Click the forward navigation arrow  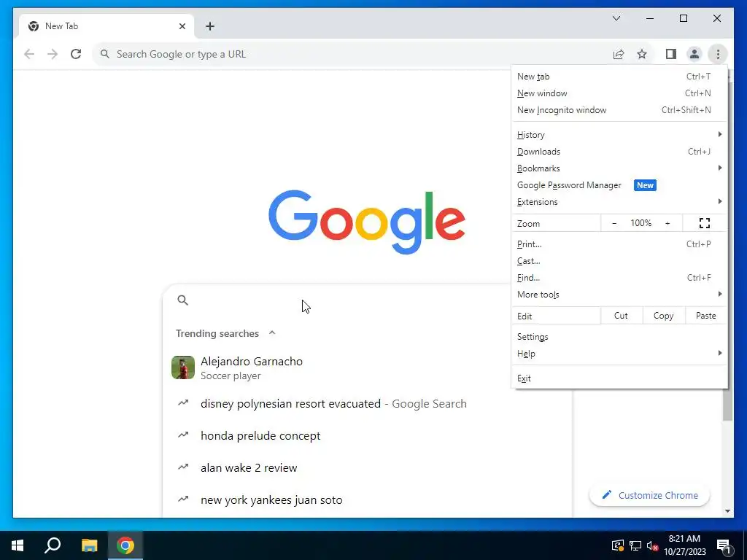click(53, 54)
